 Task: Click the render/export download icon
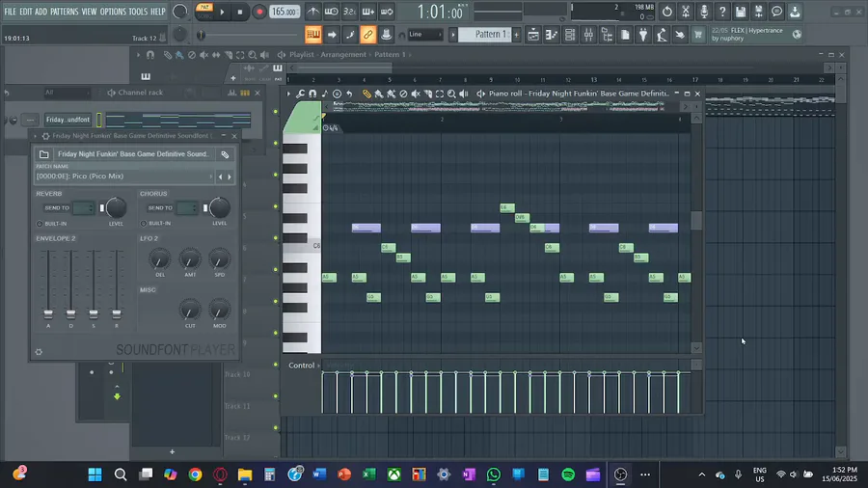coord(795,12)
